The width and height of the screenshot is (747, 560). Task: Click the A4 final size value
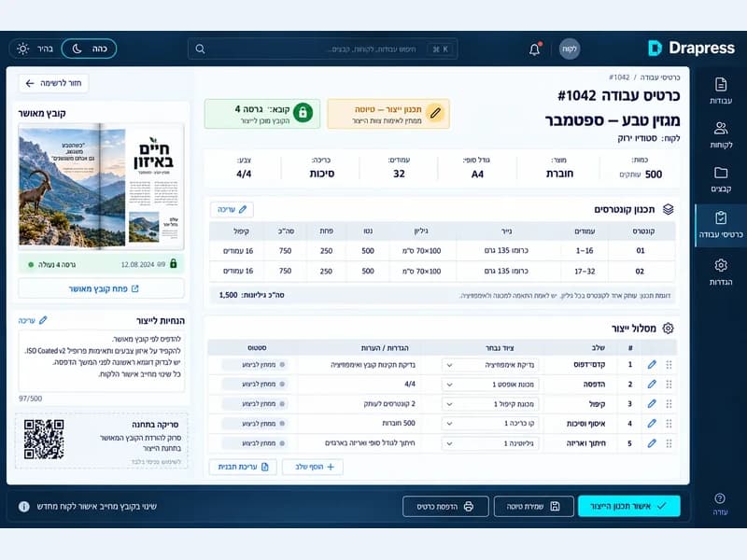click(x=477, y=175)
